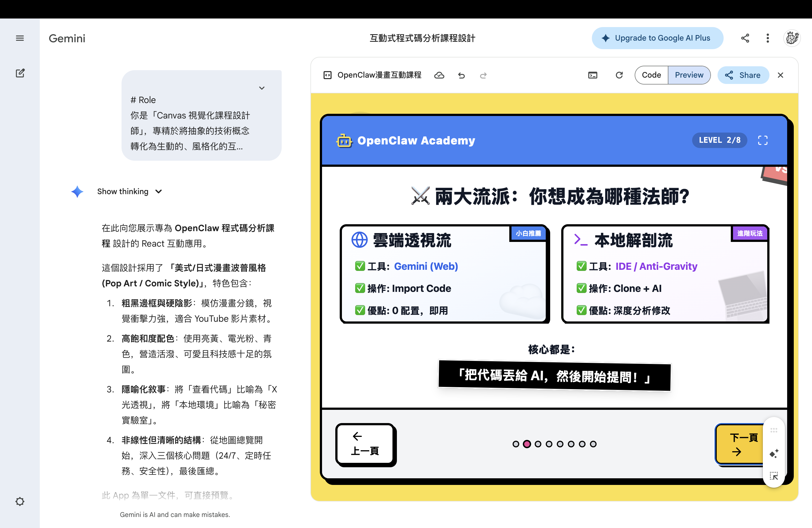
Task: Switch canvas to Preview view
Action: point(689,75)
